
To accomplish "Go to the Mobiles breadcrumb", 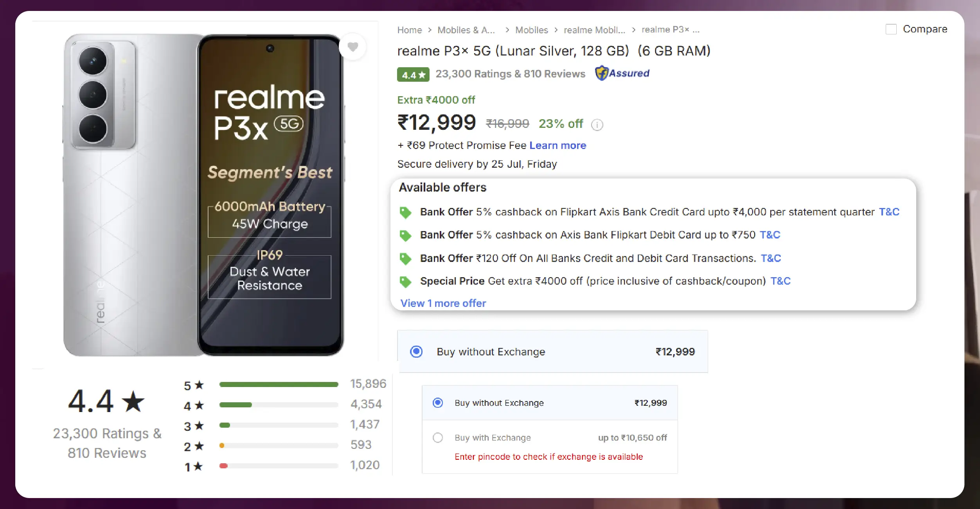I will 531,30.
